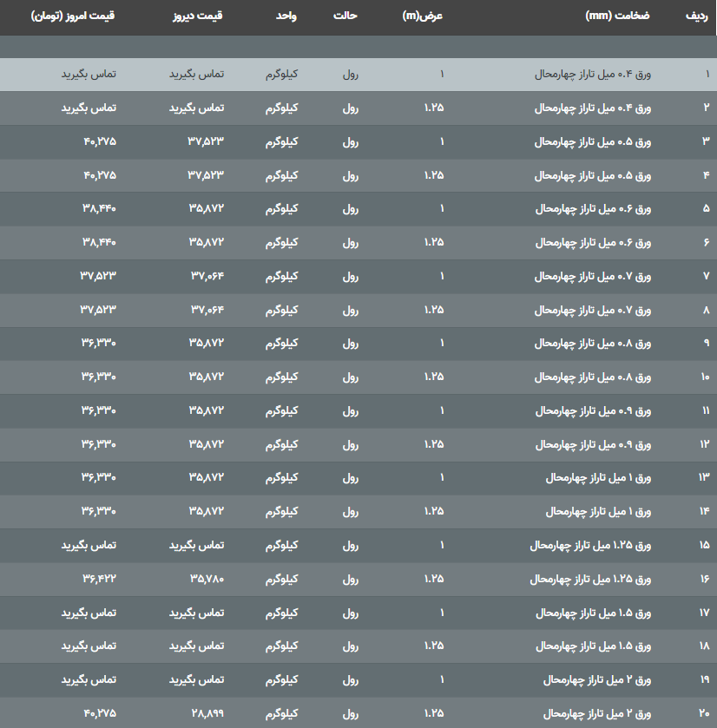Click the قیمت دیروز column header
This screenshot has width=717, height=728.
tap(196, 16)
